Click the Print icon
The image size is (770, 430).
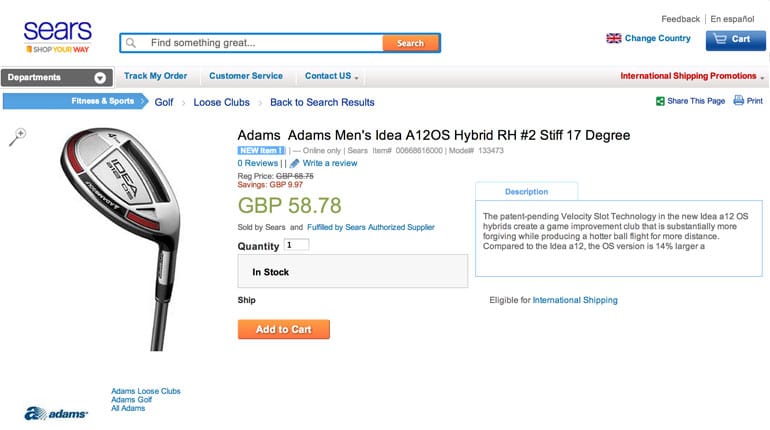tap(738, 101)
